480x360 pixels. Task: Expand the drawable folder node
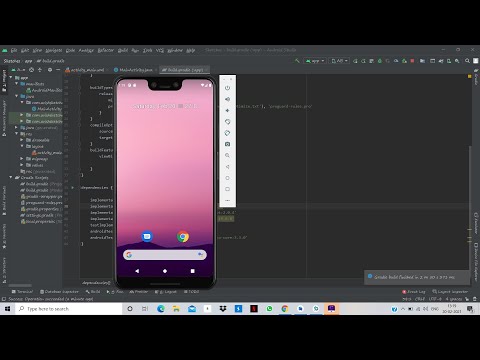click(x=22, y=140)
